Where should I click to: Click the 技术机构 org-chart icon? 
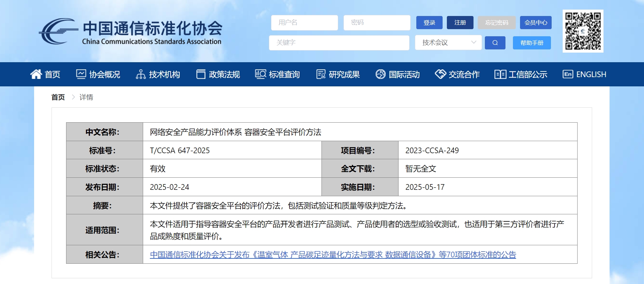pyautogui.click(x=141, y=74)
